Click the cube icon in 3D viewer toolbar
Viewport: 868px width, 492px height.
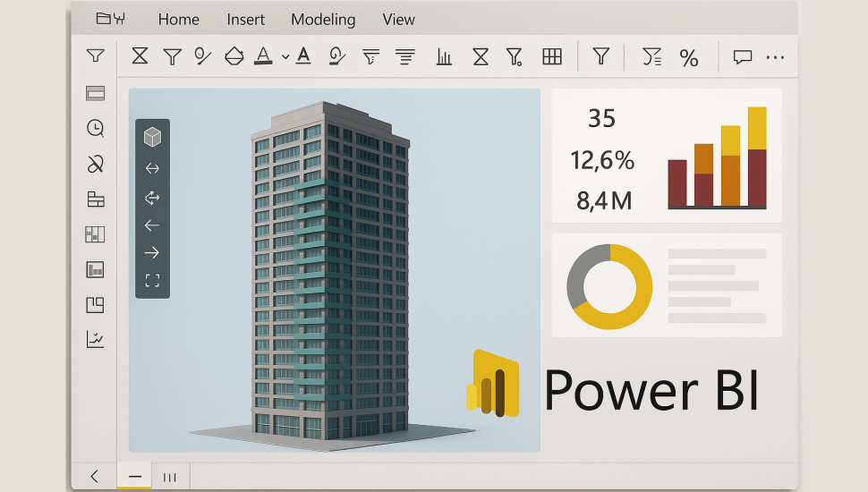coord(152,137)
